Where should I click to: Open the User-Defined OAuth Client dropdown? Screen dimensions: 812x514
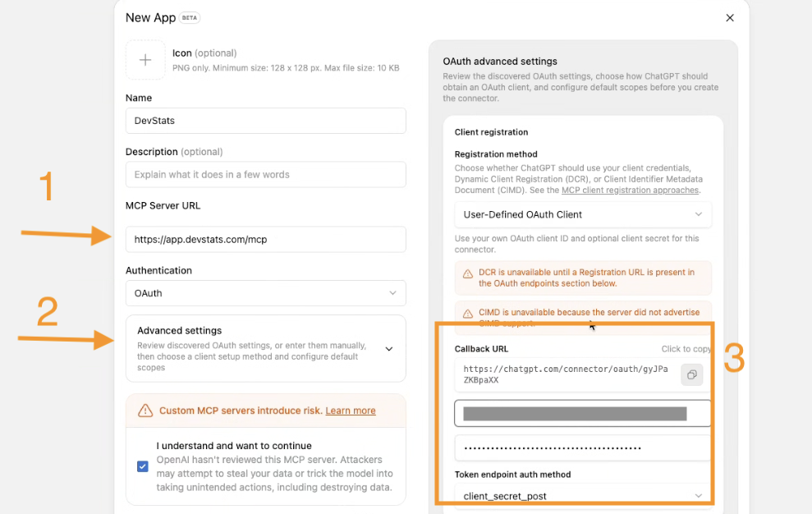click(x=583, y=214)
